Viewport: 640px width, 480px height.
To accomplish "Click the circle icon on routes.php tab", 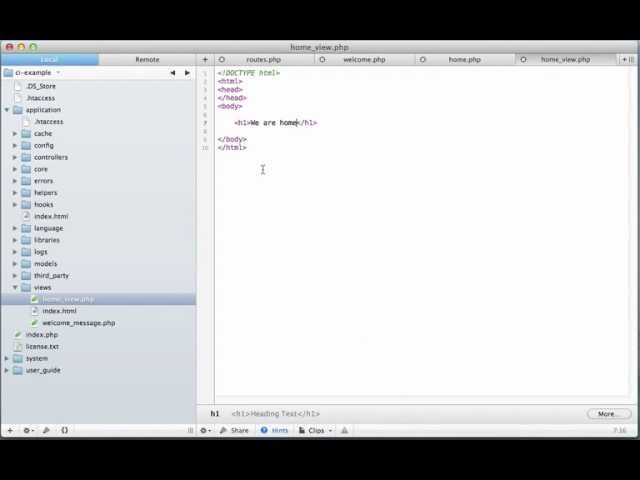I will pyautogui.click(x=222, y=60).
